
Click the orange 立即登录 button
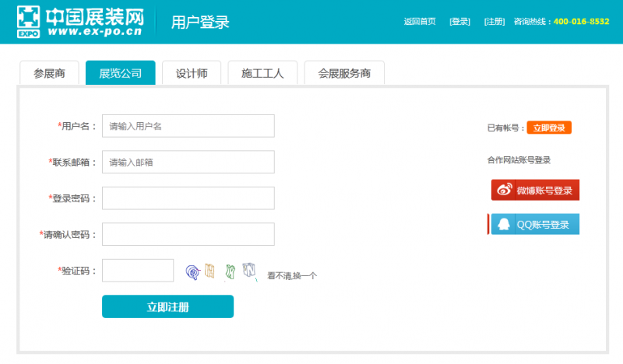coord(549,128)
